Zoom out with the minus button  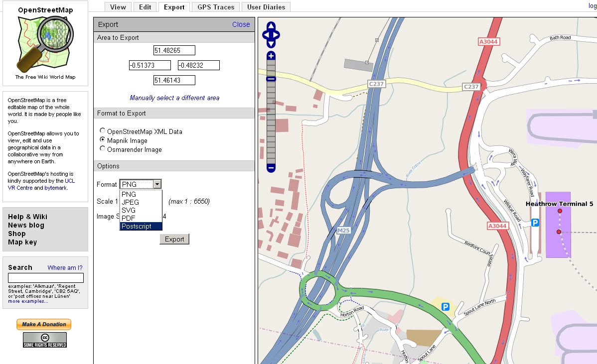coord(271,168)
